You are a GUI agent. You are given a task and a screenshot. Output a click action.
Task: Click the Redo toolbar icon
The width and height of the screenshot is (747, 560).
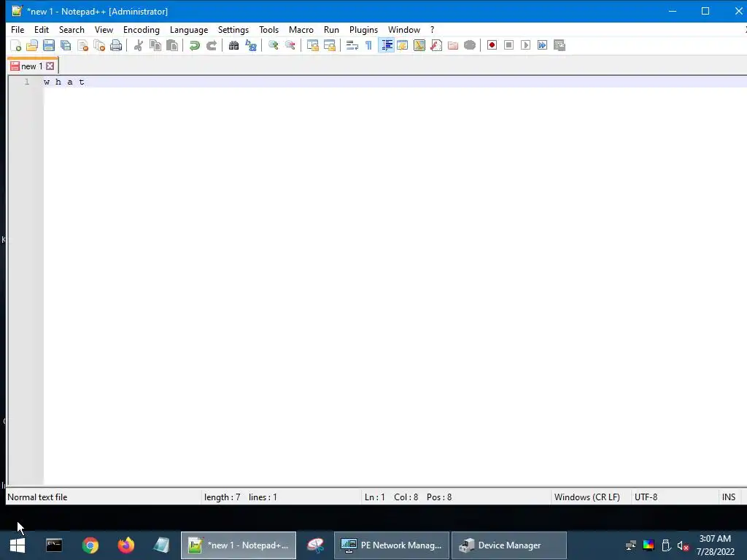212,46
